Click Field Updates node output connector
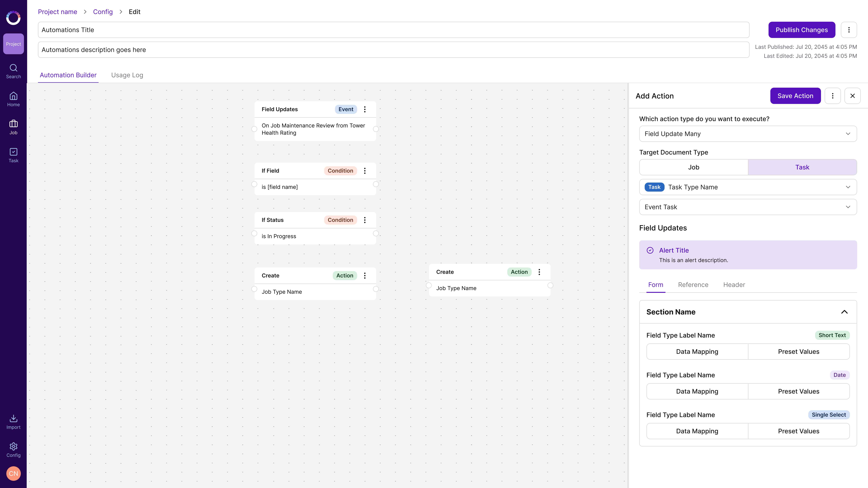 (376, 129)
